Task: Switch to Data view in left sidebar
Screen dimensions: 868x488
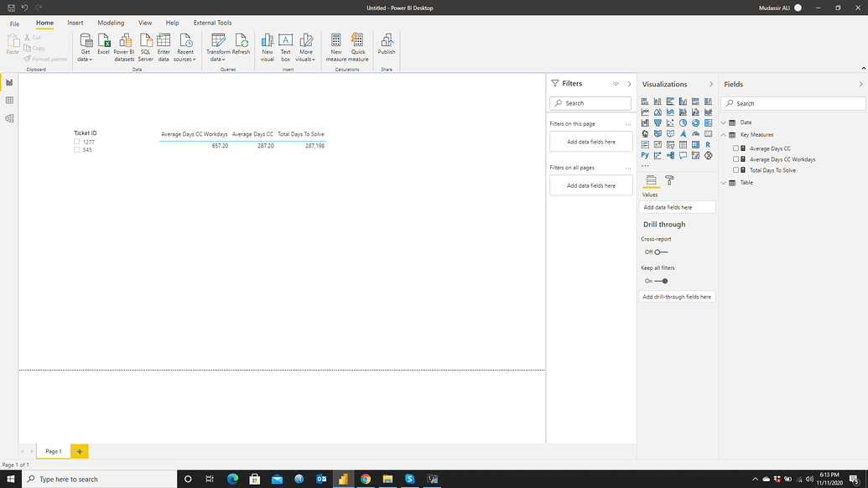Action: [9, 99]
